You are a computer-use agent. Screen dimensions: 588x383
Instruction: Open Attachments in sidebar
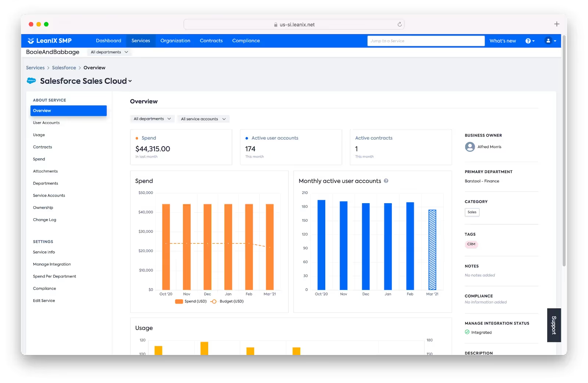(x=45, y=171)
